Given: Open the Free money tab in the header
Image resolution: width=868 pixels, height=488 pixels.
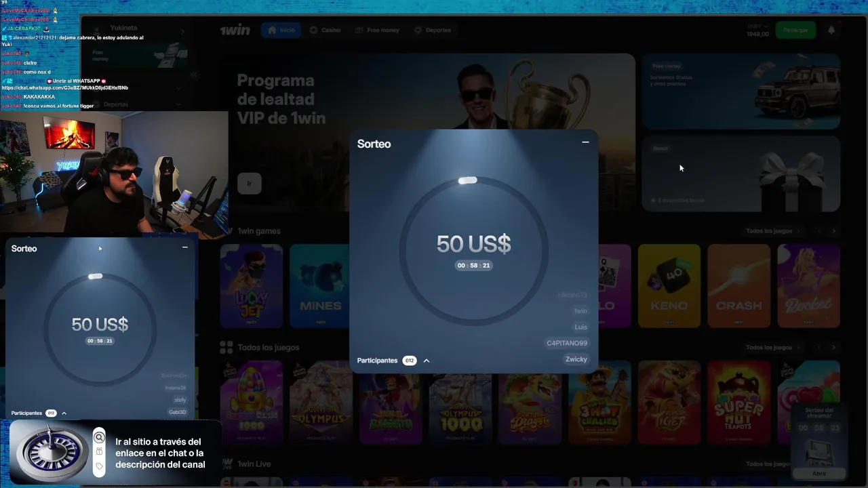Looking at the screenshot, I should click(x=377, y=30).
